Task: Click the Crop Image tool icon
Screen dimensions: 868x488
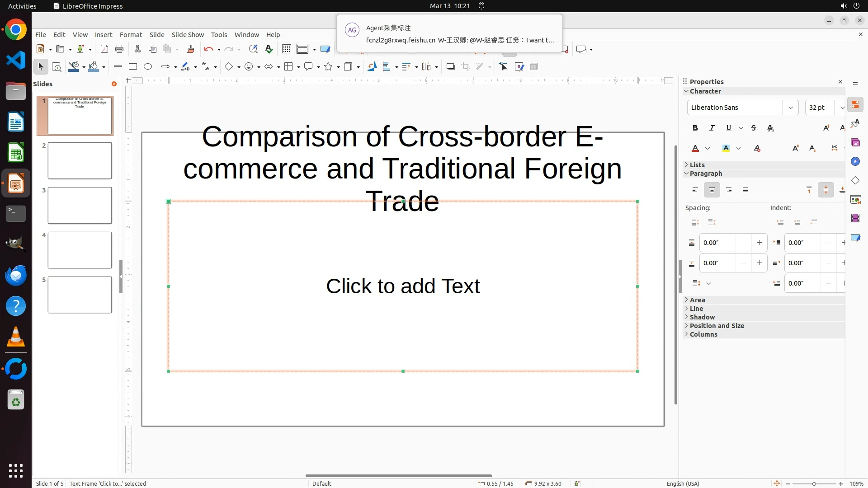Action: point(466,67)
